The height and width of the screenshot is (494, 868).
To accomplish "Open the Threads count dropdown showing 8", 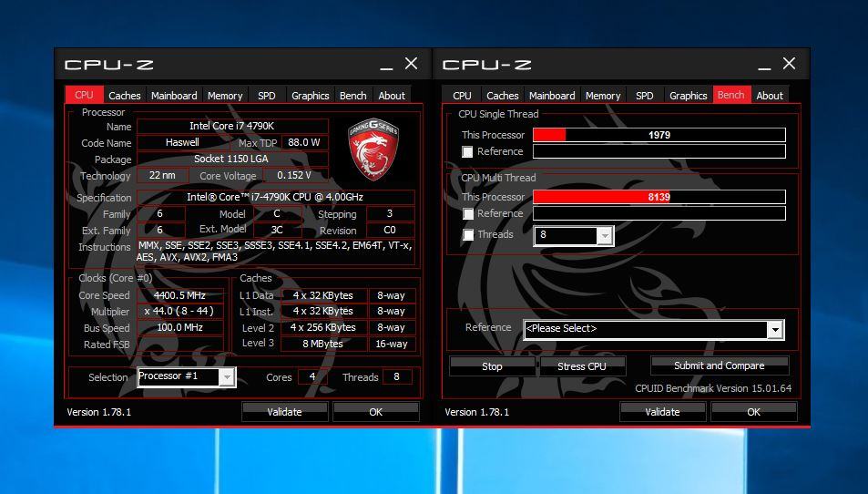I will pos(605,236).
